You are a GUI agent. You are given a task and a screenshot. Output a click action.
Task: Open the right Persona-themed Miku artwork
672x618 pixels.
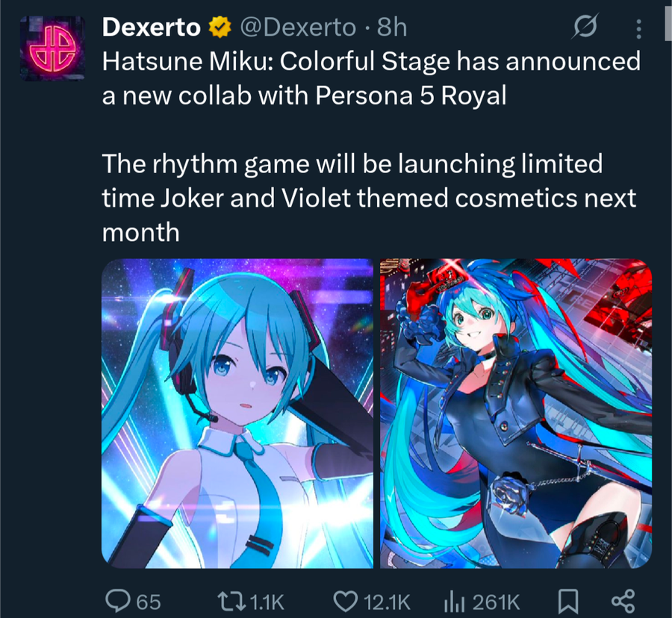[516, 413]
